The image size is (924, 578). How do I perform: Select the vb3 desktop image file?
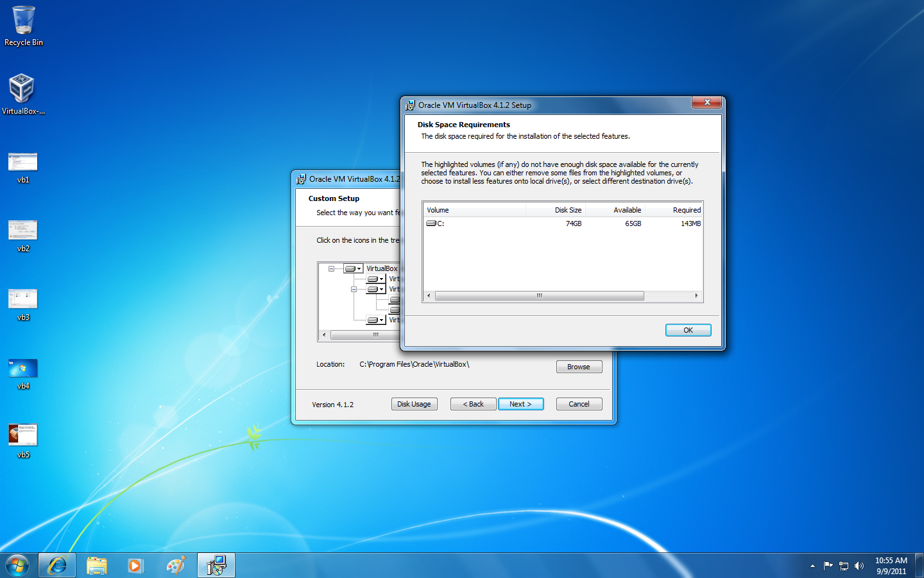coord(23,305)
